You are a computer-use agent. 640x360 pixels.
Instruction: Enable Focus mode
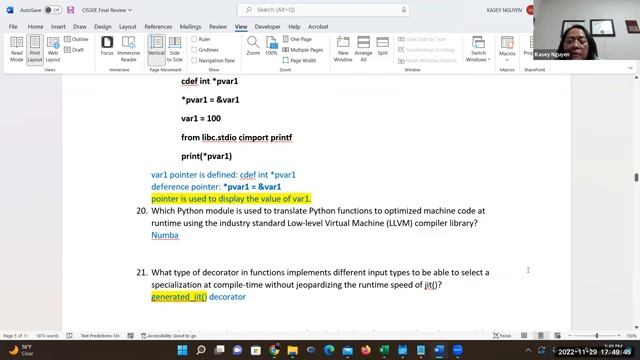point(107,46)
